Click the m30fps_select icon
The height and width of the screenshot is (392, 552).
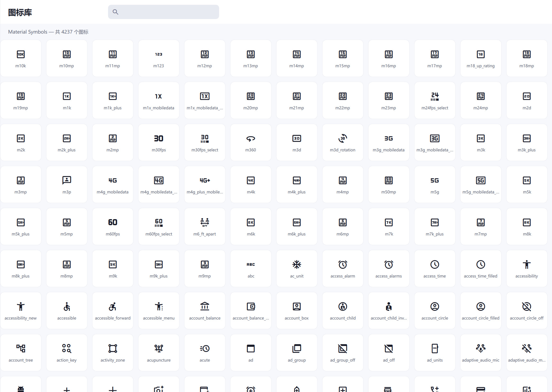click(205, 142)
